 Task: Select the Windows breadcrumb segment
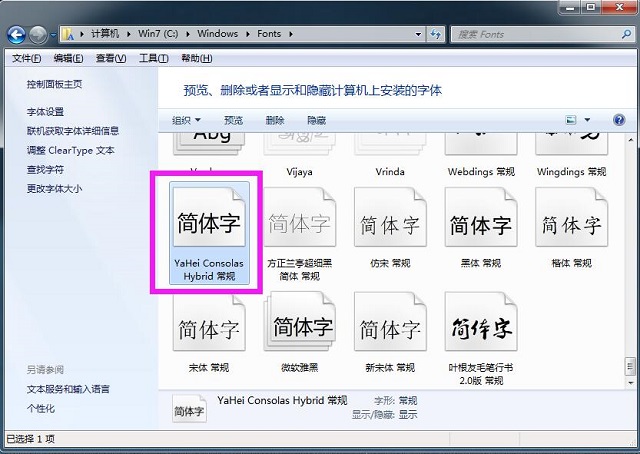(x=218, y=34)
